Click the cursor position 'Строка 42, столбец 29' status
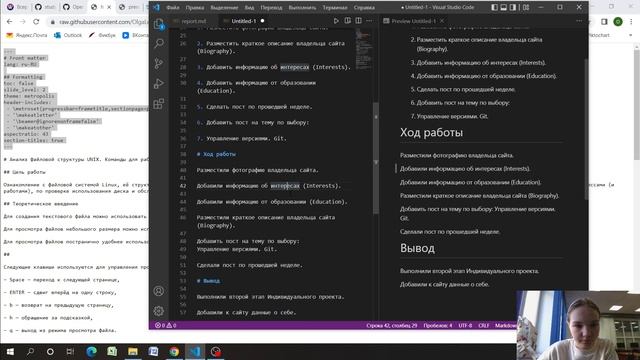This screenshot has height=360, width=640. tap(391, 325)
